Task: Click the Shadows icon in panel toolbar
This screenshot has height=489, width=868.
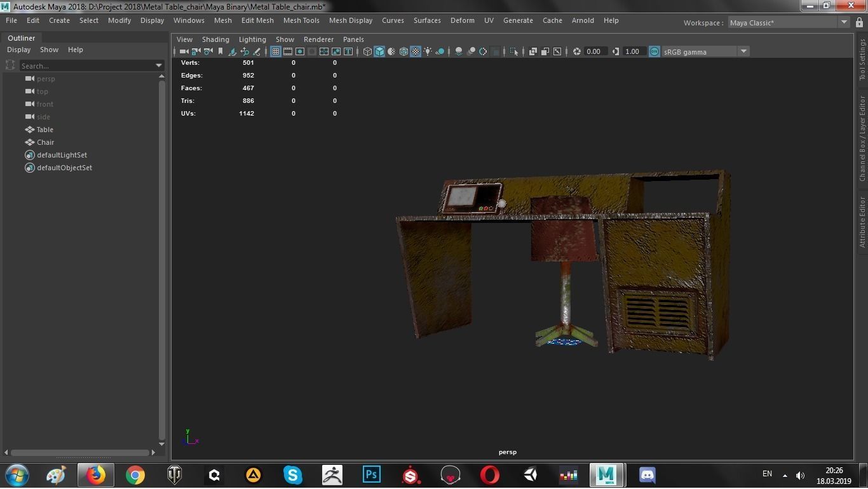Action: coord(440,51)
